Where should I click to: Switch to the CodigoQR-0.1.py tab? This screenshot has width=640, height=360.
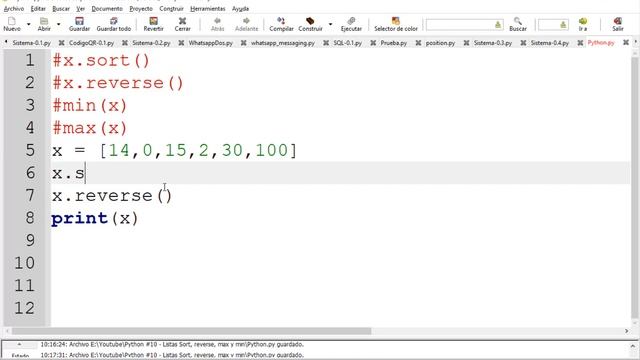click(91, 43)
